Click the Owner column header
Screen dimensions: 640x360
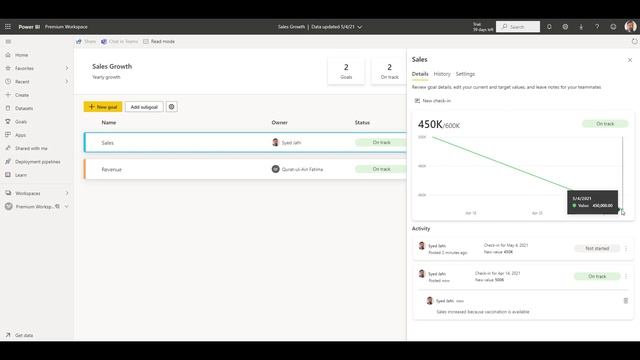pyautogui.click(x=280, y=122)
